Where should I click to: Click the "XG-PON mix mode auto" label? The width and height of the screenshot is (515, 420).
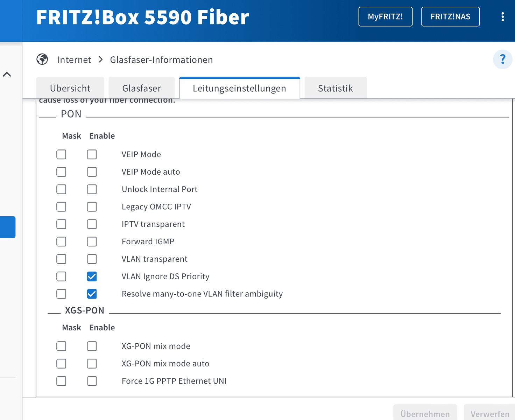click(165, 364)
